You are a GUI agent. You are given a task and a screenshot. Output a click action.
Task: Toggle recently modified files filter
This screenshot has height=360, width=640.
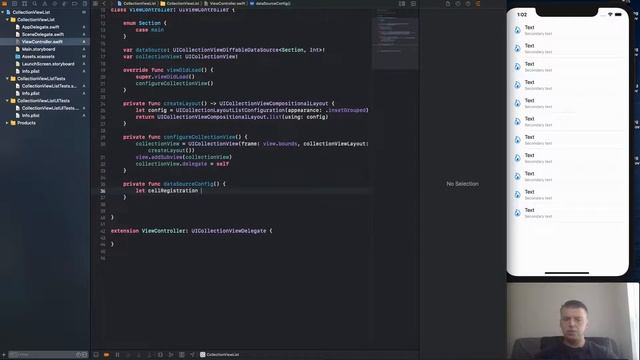(x=78, y=355)
